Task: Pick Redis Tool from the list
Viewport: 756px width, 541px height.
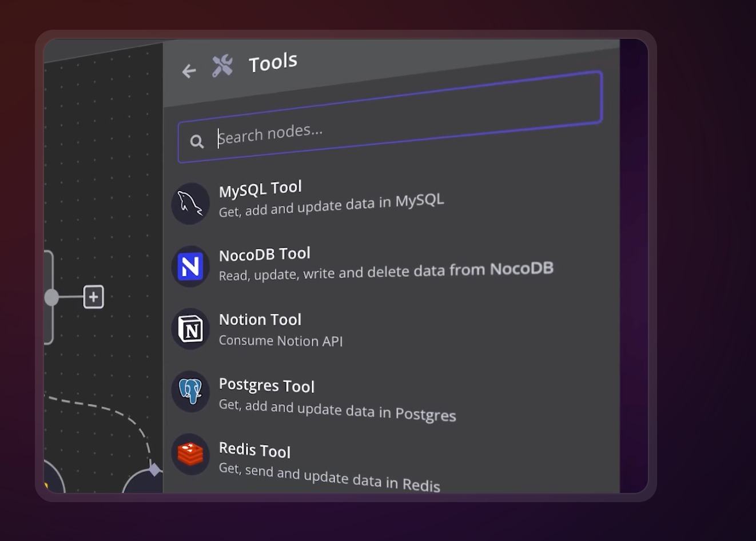Action: tap(254, 450)
